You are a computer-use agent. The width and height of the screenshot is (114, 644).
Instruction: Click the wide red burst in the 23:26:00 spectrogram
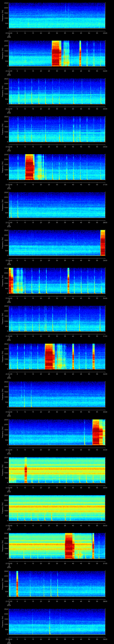point(30,167)
